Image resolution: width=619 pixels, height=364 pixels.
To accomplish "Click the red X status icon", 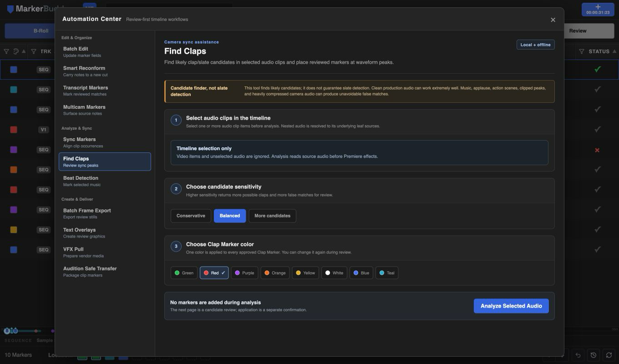I will 597,150.
